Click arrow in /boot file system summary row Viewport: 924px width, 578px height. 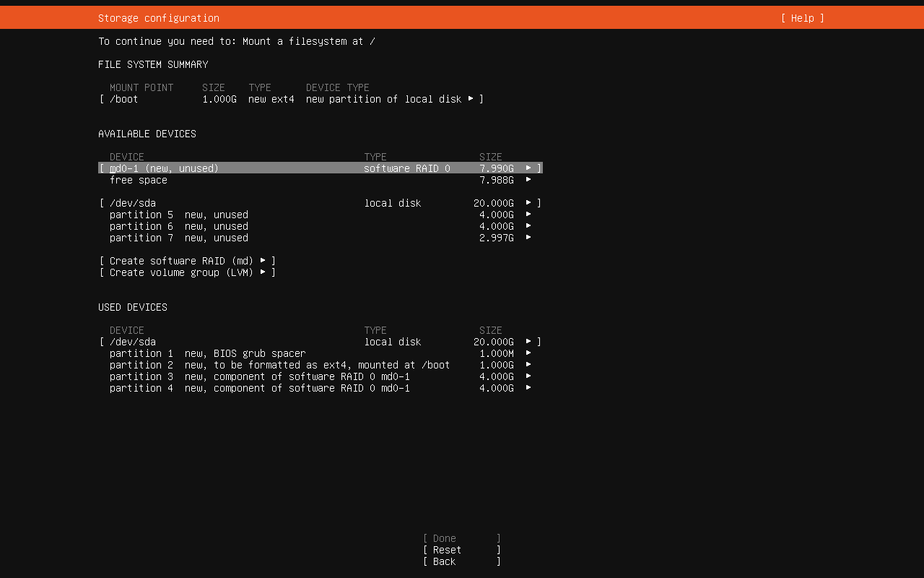(x=471, y=99)
